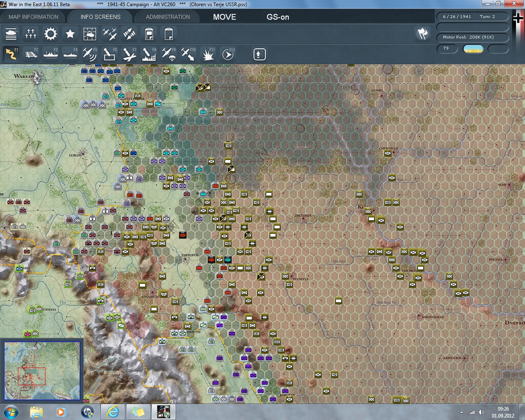Screen dimensions: 525x420
Task: Open the HP application on taskbar
Action: pyautogui.click(x=87, y=411)
